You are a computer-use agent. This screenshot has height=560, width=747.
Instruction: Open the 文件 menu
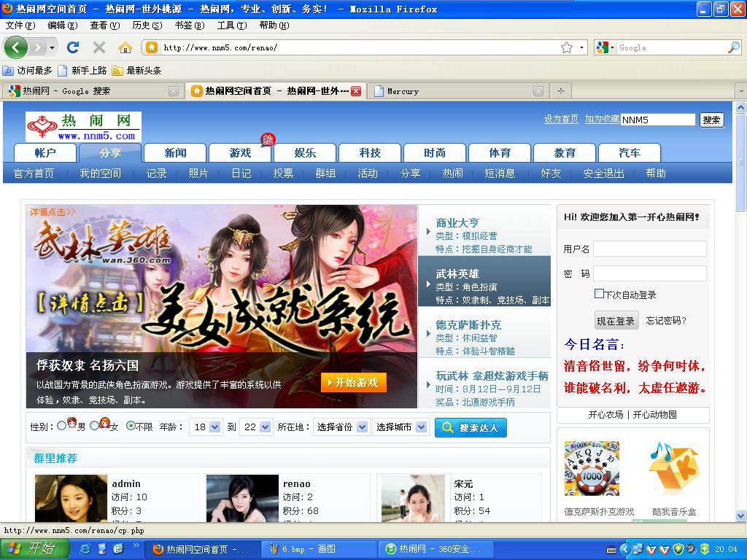point(20,26)
